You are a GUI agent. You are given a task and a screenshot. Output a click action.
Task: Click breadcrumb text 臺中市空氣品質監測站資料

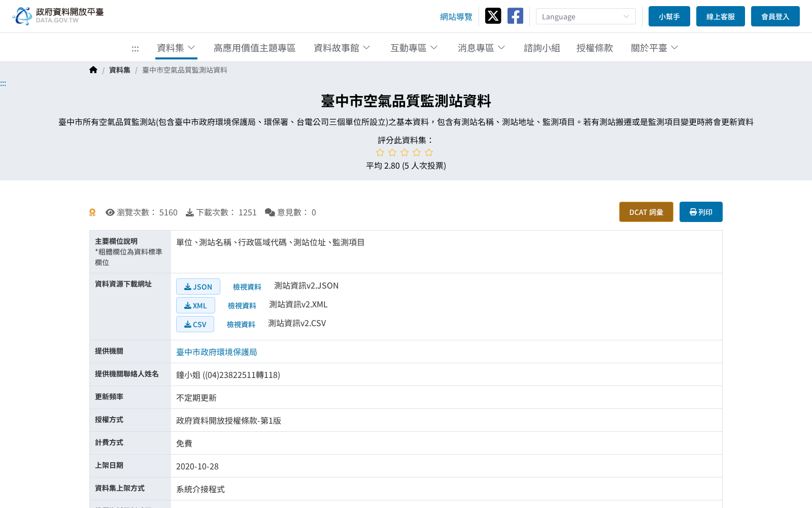185,70
